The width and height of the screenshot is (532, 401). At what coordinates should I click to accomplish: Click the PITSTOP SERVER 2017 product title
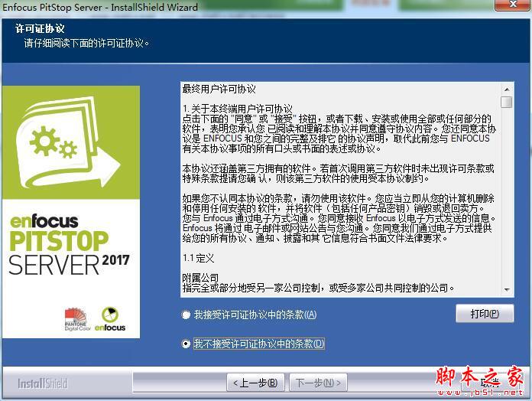click(69, 253)
